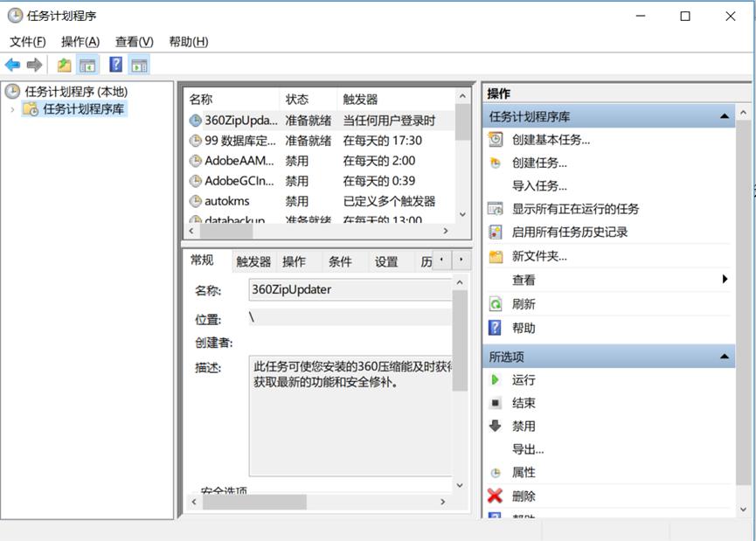
Task: Collapse the 所选项 section header
Action: pyautogui.click(x=725, y=357)
